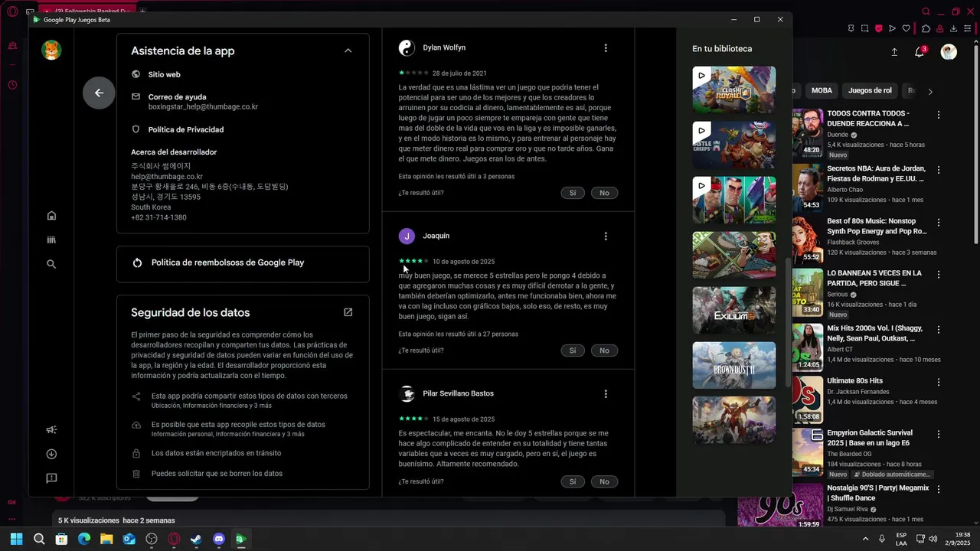This screenshot has height=551, width=980.
Task: Open YouTube notifications bell in browser
Action: [920, 52]
